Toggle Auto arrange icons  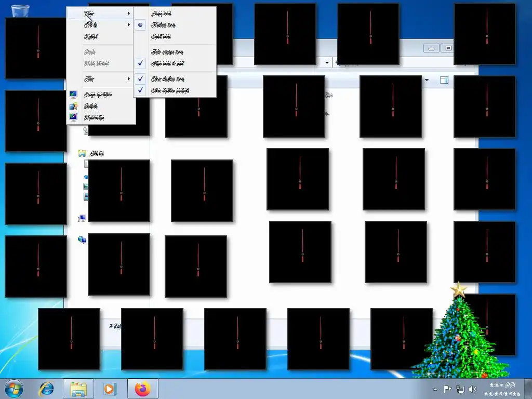[x=175, y=52]
